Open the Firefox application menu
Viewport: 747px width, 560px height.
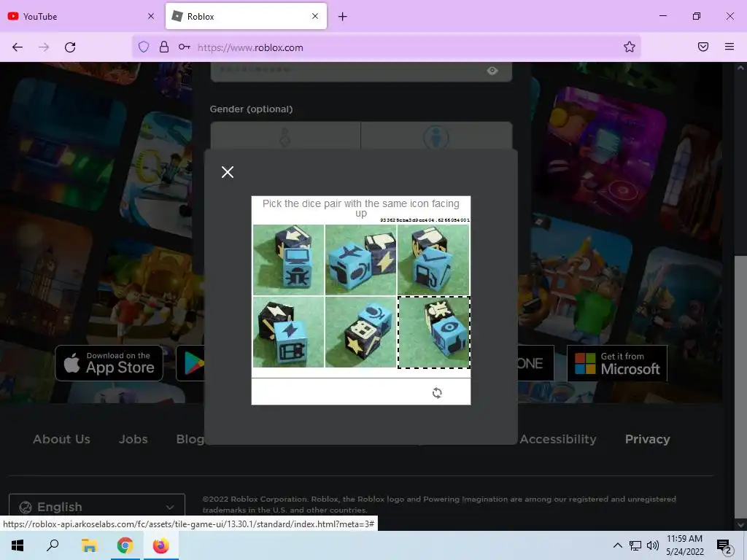pyautogui.click(x=729, y=47)
